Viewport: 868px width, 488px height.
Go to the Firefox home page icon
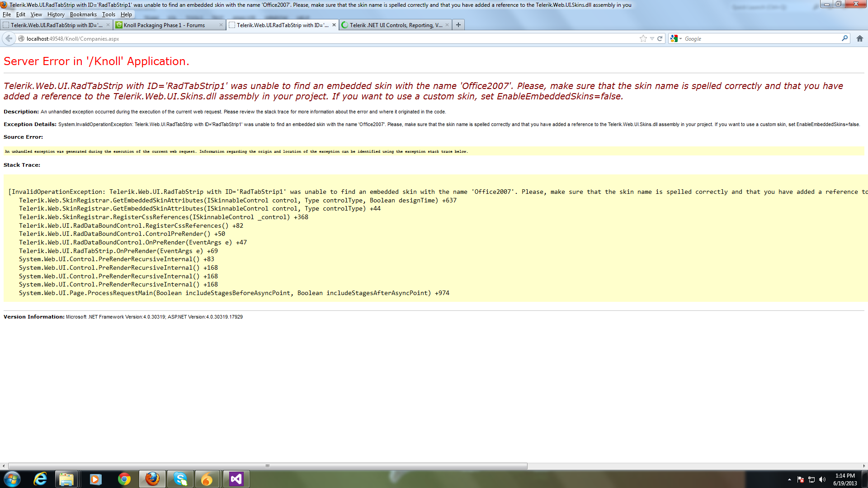(859, 38)
